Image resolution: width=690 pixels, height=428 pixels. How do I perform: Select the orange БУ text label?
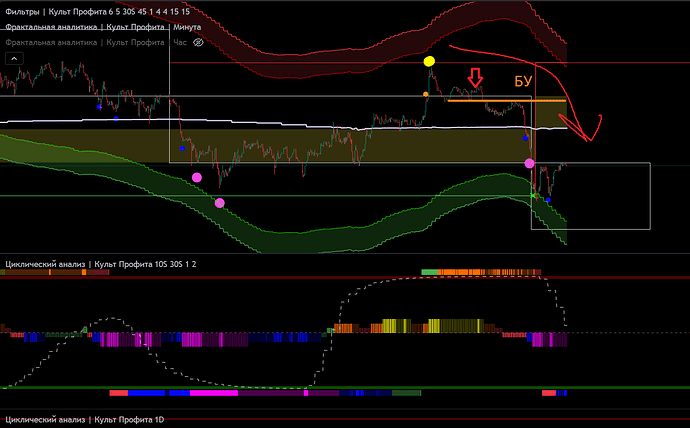point(522,81)
